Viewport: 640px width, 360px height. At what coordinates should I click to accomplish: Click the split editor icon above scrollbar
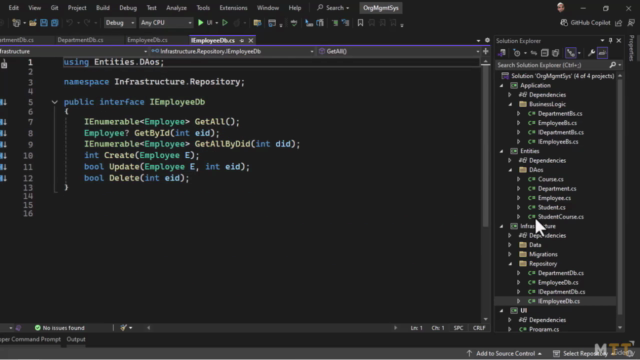coord(485,51)
